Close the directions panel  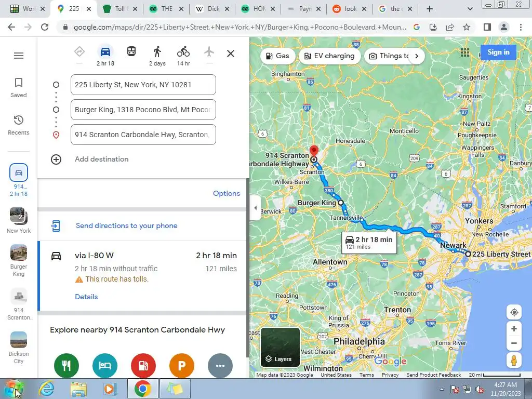[x=231, y=54]
